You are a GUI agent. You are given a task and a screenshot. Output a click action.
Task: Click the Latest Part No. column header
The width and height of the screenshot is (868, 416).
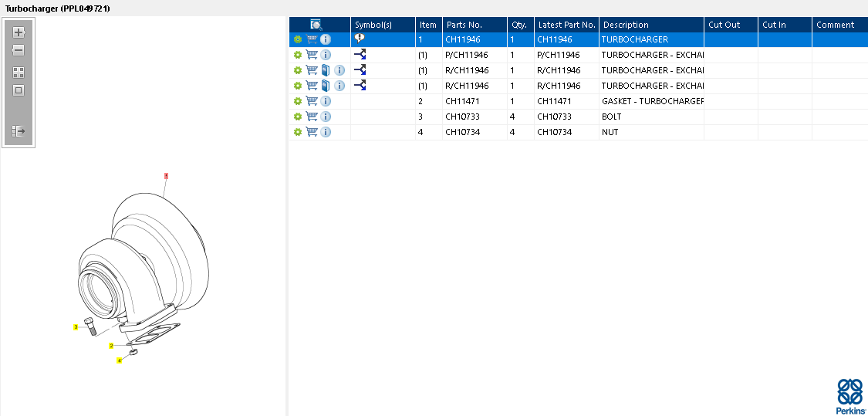click(566, 25)
